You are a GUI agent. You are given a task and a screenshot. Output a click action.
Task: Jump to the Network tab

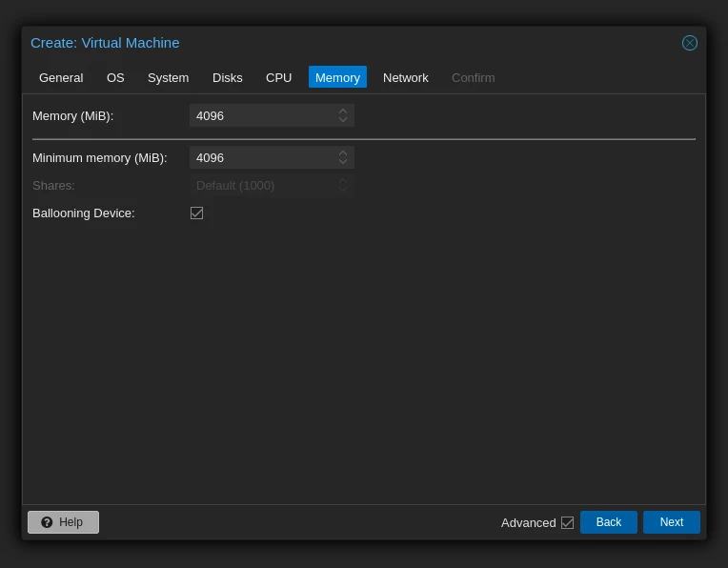click(x=405, y=77)
